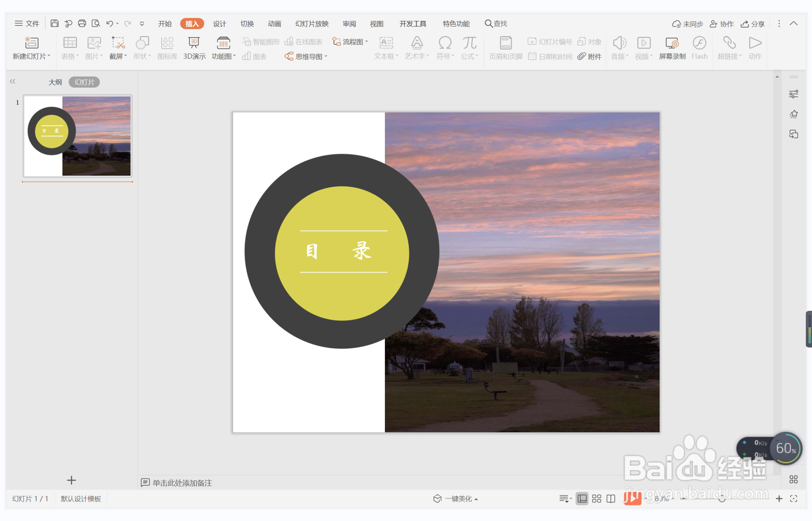Switch to normal view in status bar
812x521 pixels.
coord(582,498)
